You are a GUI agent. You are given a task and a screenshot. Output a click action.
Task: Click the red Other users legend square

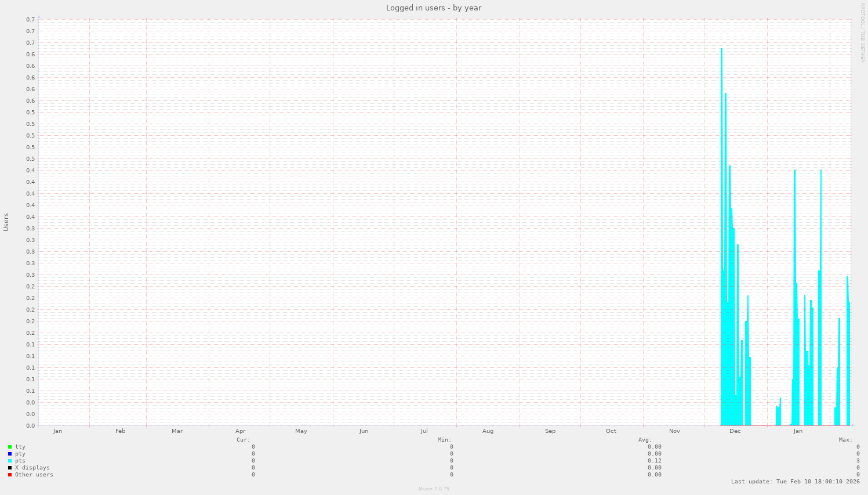tap(10, 475)
